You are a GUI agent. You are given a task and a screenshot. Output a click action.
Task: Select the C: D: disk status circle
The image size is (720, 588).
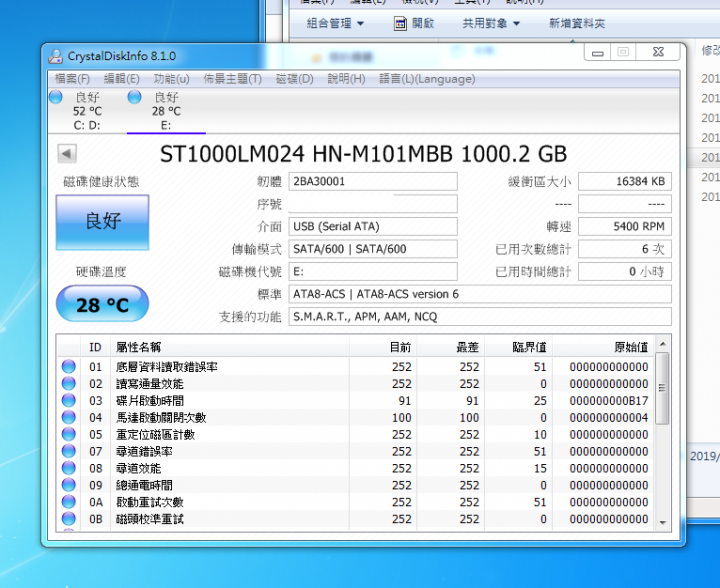click(x=56, y=97)
